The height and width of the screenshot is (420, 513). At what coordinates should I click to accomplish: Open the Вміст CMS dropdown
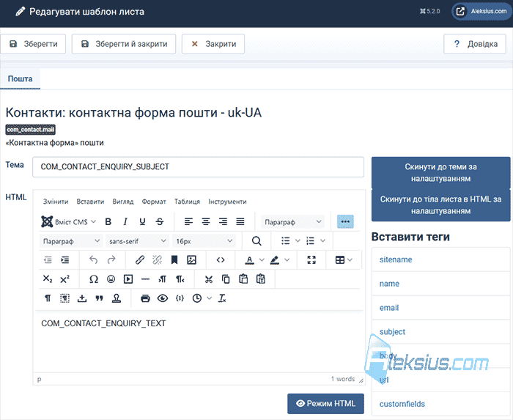click(69, 222)
